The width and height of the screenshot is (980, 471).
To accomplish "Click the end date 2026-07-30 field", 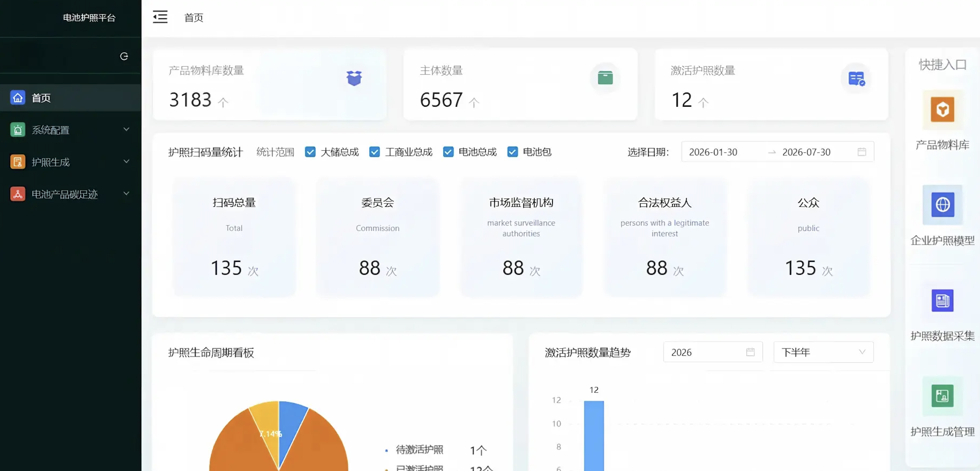I will point(806,152).
